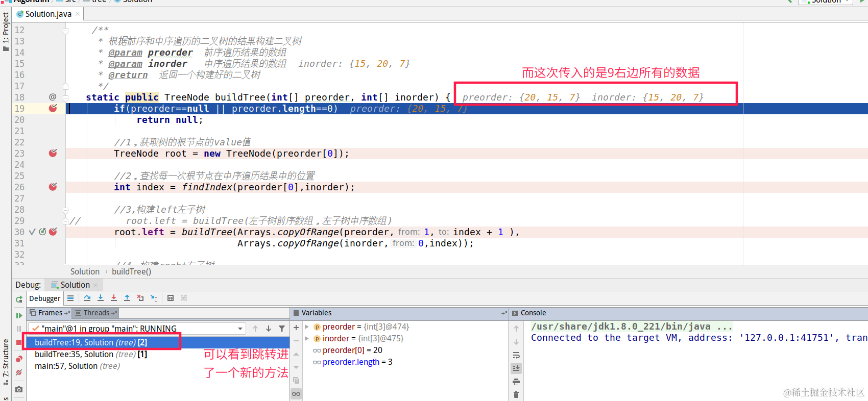868x401 pixels.
Task: Click the camera thread dump icon
Action: (x=19, y=389)
